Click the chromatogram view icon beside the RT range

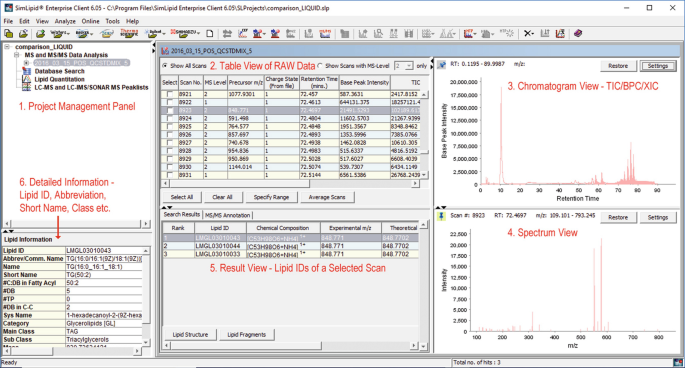442,65
